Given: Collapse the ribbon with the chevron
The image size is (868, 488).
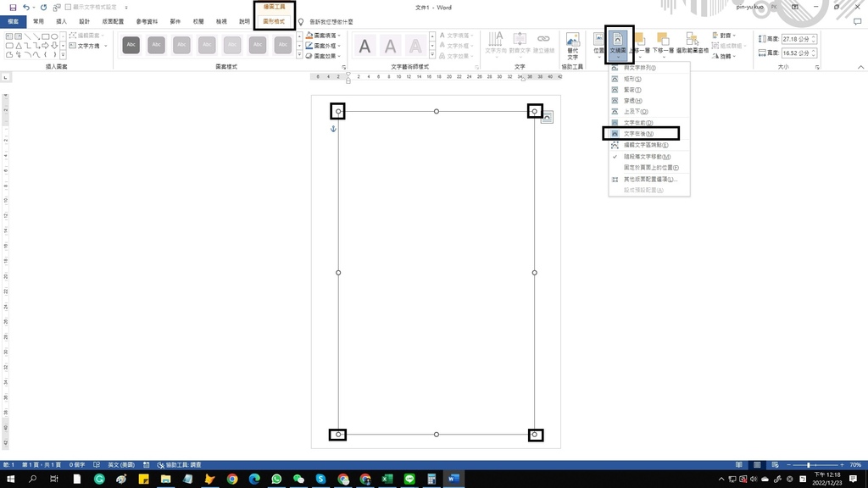Looking at the screenshot, I should pyautogui.click(x=860, y=67).
